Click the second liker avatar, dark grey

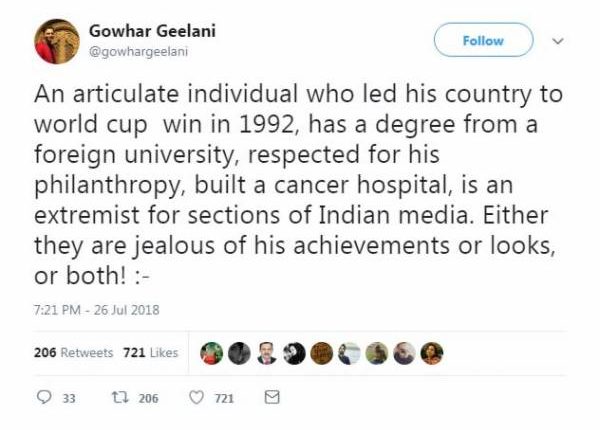[238, 353]
